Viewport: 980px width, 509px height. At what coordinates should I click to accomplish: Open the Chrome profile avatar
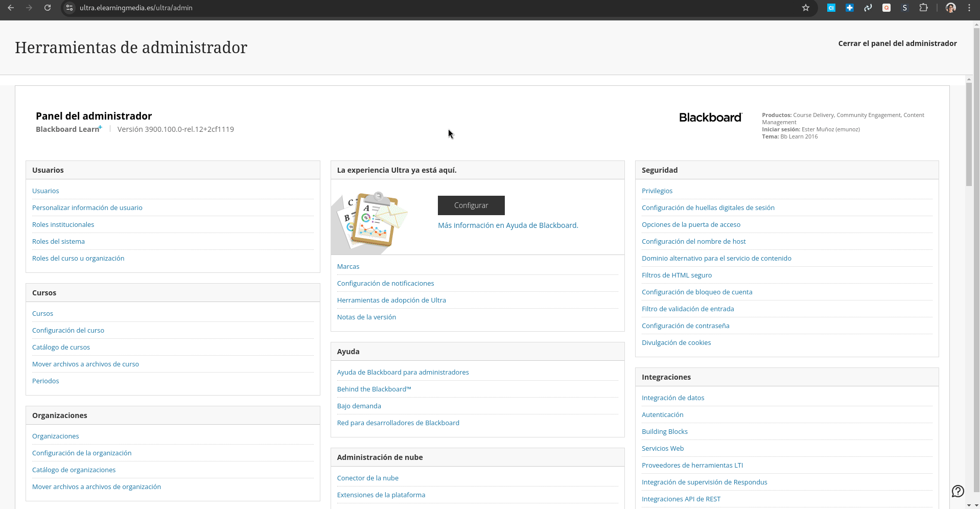click(x=951, y=8)
